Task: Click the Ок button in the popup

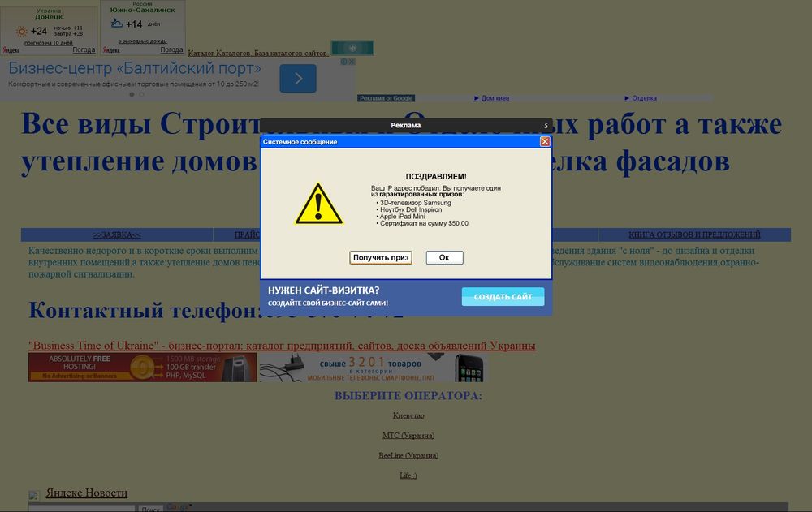Action: pos(444,257)
